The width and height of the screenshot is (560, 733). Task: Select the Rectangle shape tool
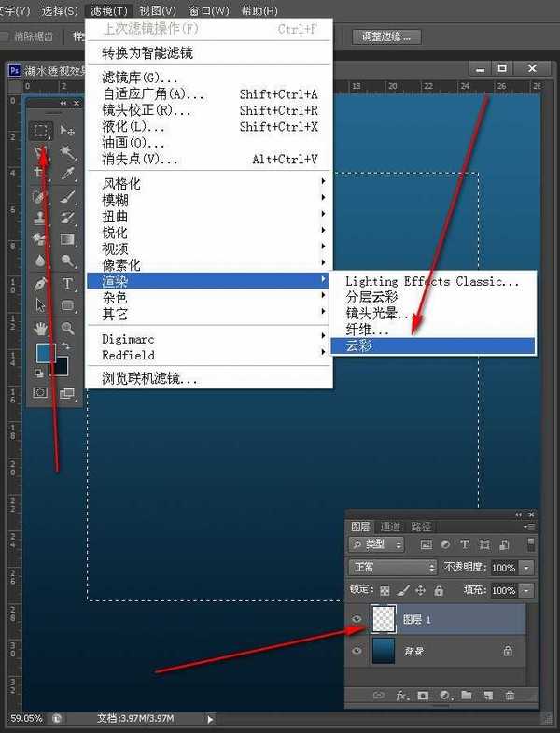pyautogui.click(x=67, y=305)
